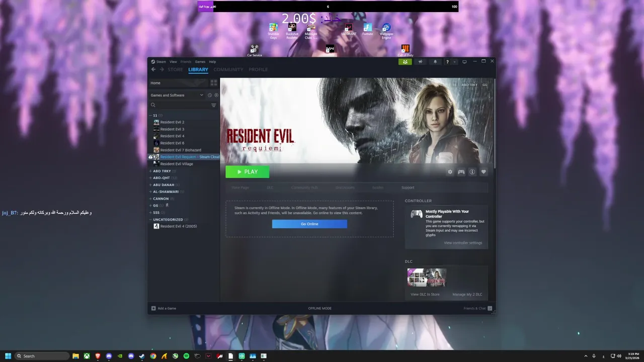Click Add a Game

point(164,308)
